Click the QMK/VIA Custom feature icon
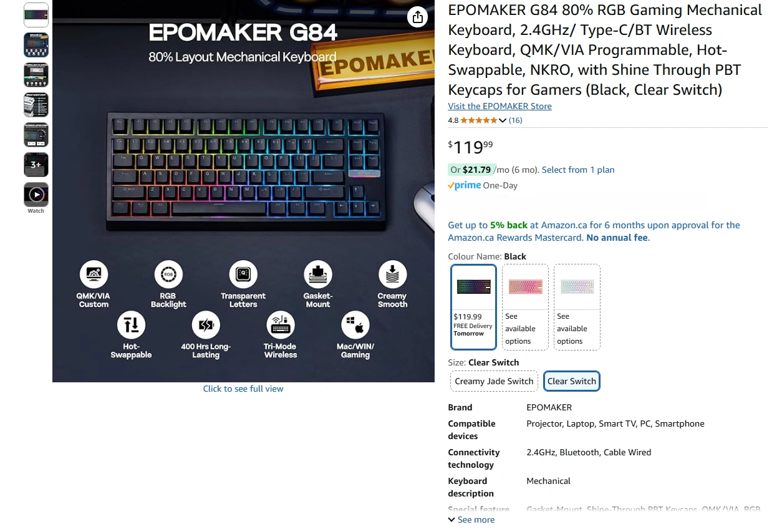This screenshot has width=777, height=532. click(94, 274)
